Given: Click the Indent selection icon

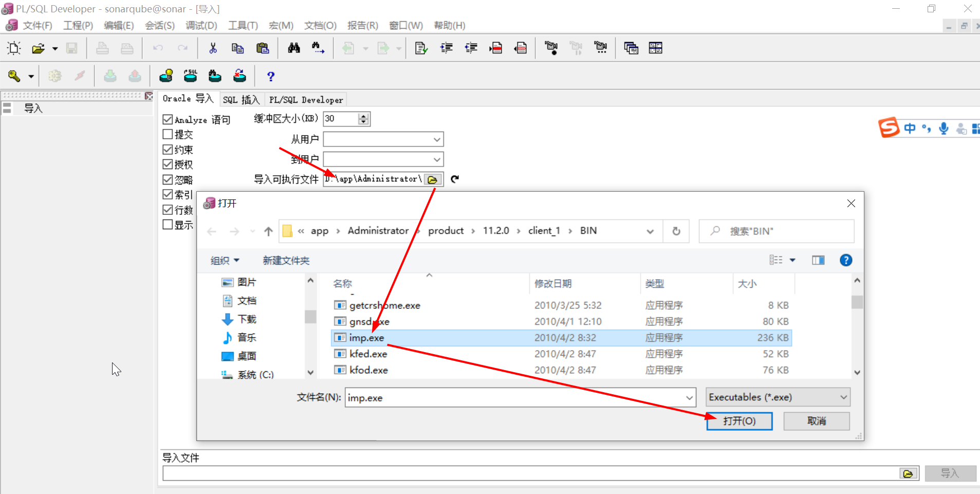Looking at the screenshot, I should [x=446, y=48].
